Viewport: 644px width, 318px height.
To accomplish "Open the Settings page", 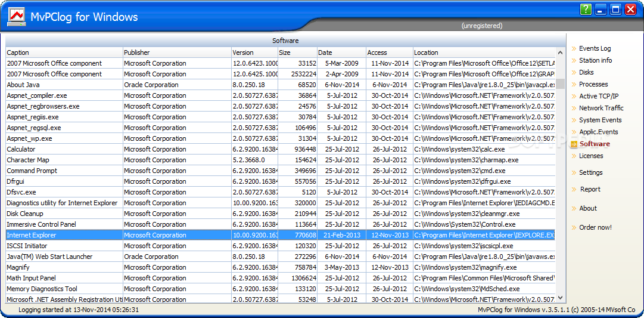I will tap(591, 173).
